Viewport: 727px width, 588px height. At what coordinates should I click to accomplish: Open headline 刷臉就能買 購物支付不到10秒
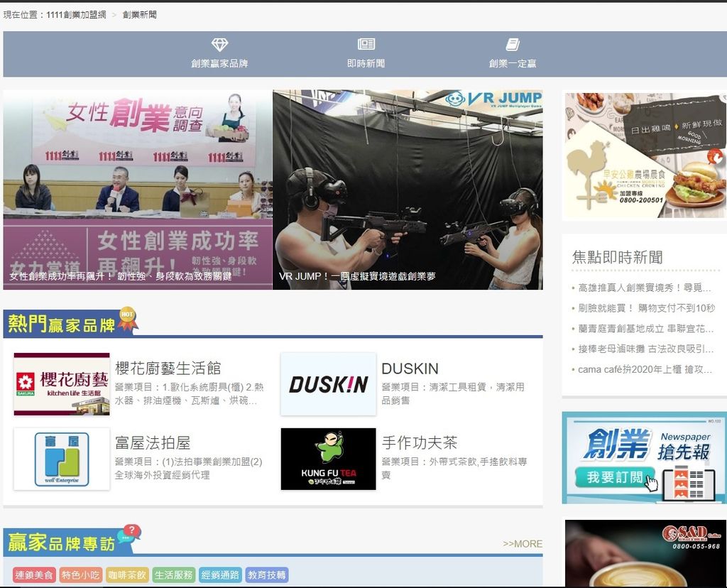(646, 308)
